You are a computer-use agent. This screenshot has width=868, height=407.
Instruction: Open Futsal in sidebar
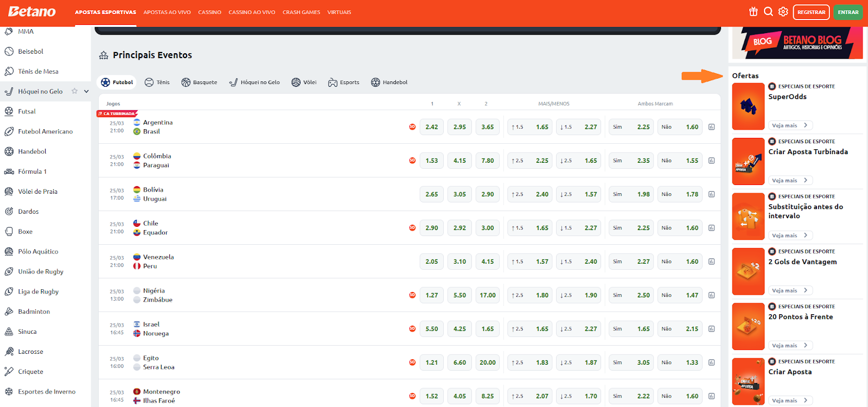click(x=27, y=111)
